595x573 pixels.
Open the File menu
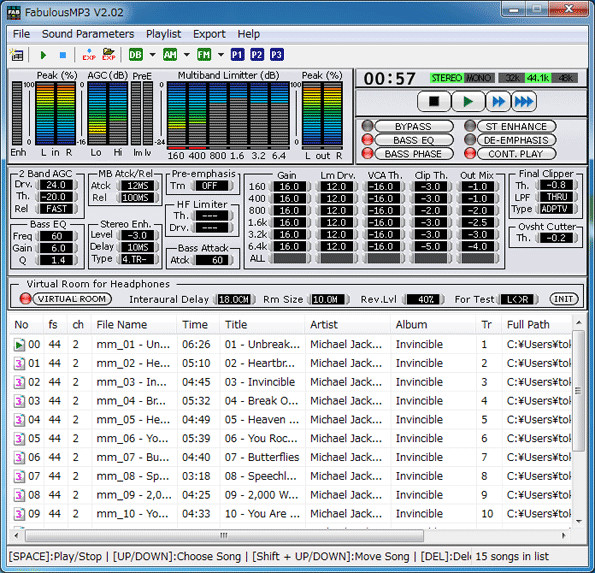pyautogui.click(x=21, y=34)
